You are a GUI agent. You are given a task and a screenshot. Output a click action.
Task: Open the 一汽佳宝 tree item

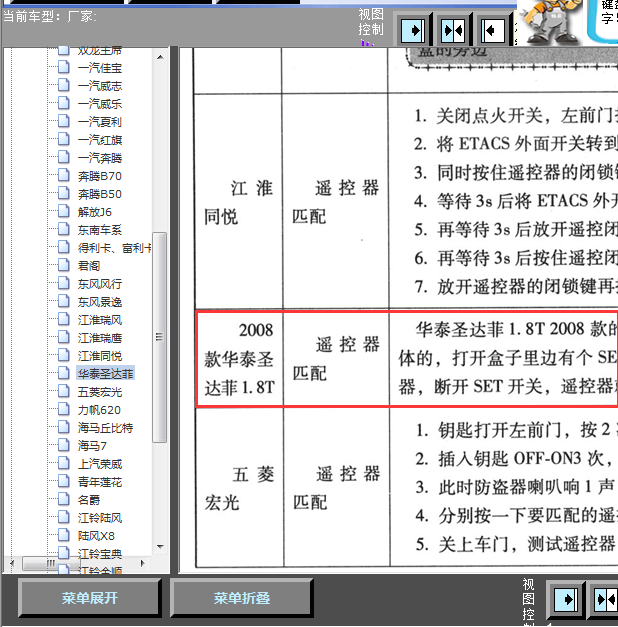coord(100,68)
